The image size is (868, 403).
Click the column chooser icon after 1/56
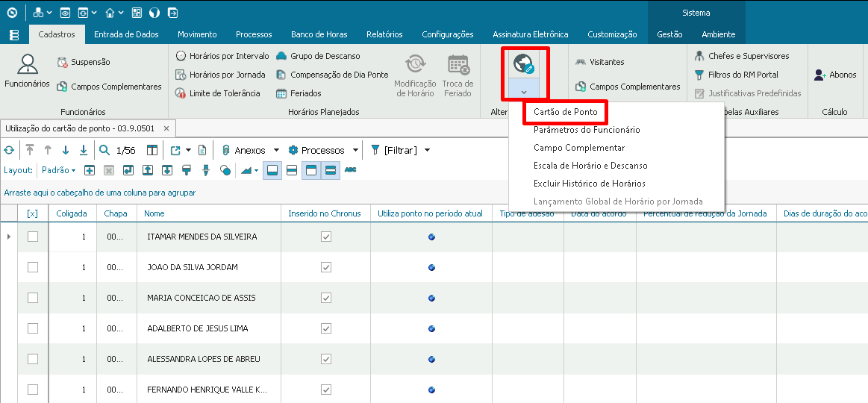click(x=152, y=150)
